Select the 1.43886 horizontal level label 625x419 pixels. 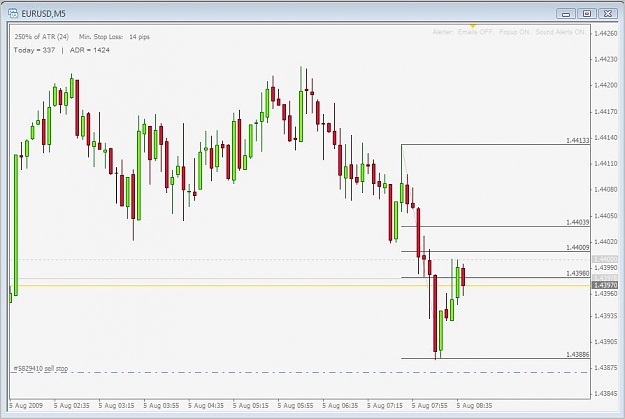pyautogui.click(x=578, y=354)
